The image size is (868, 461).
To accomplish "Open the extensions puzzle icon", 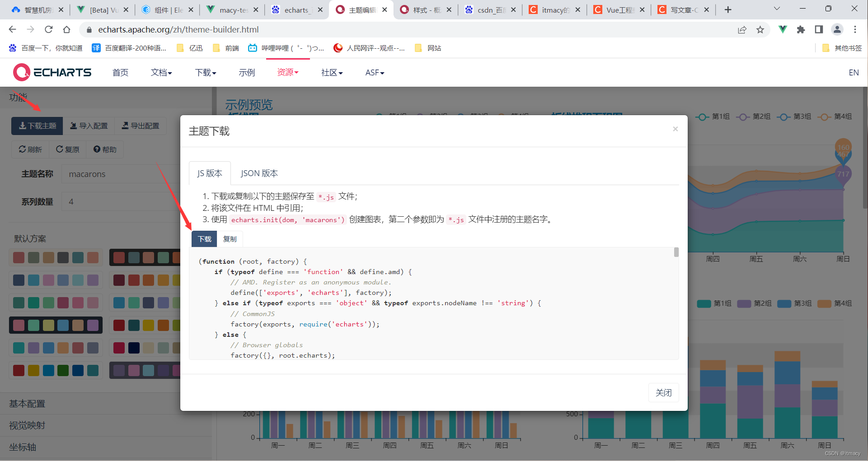I will point(801,29).
